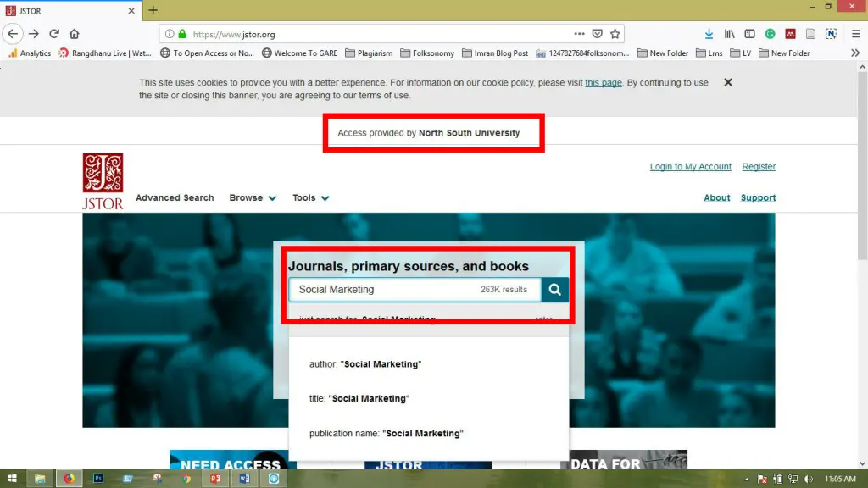
Task: Open the Plagiarism bookmark folder
Action: tap(369, 53)
